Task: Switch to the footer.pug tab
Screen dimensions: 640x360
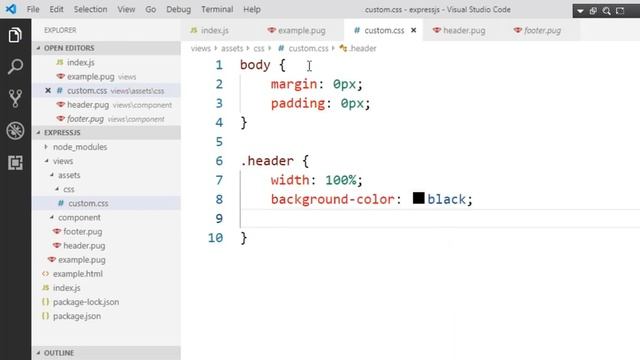Action: (542, 30)
